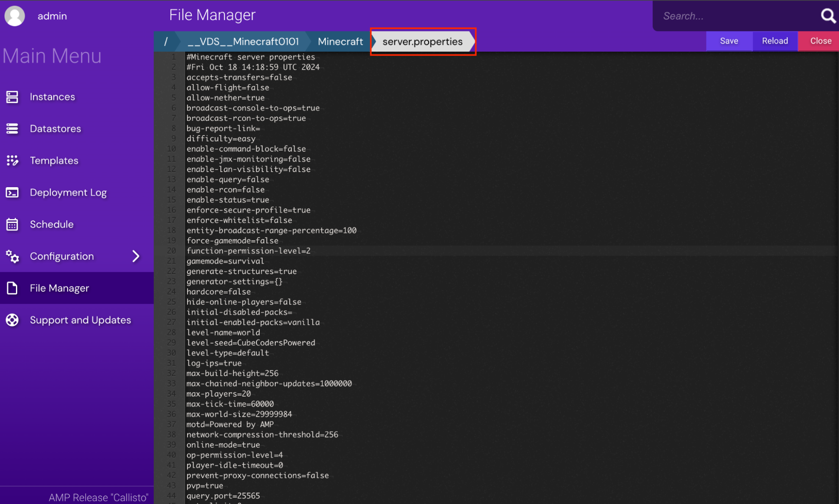
Task: Go to the Minecraft folder breadcrumb
Action: 340,41
